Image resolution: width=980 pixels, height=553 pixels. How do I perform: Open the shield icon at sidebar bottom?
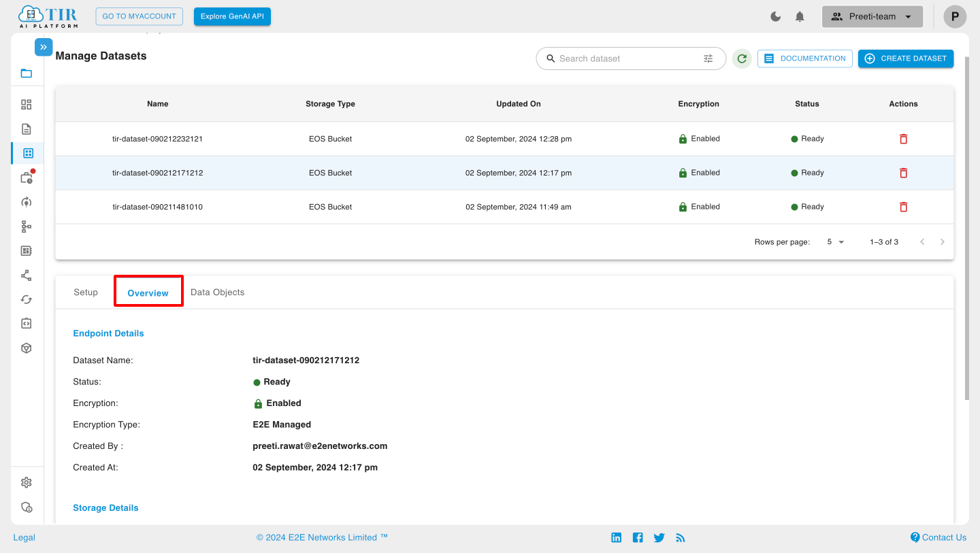(27, 507)
